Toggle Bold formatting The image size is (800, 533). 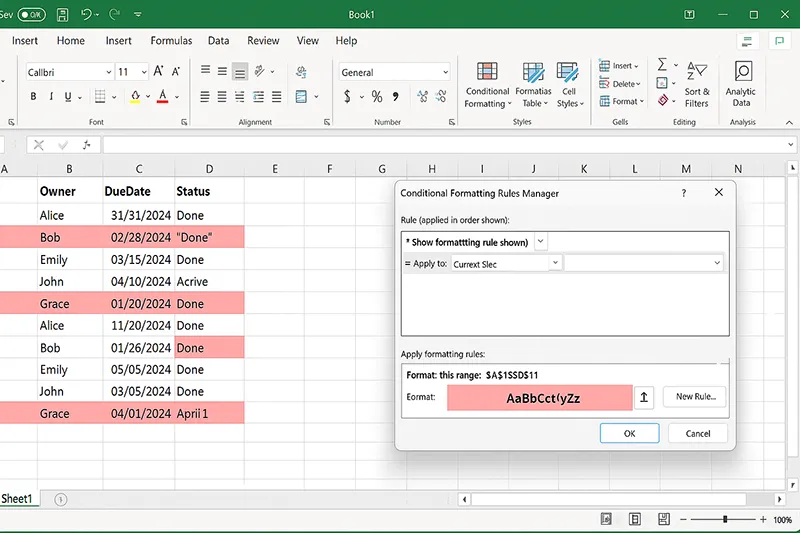[33, 96]
